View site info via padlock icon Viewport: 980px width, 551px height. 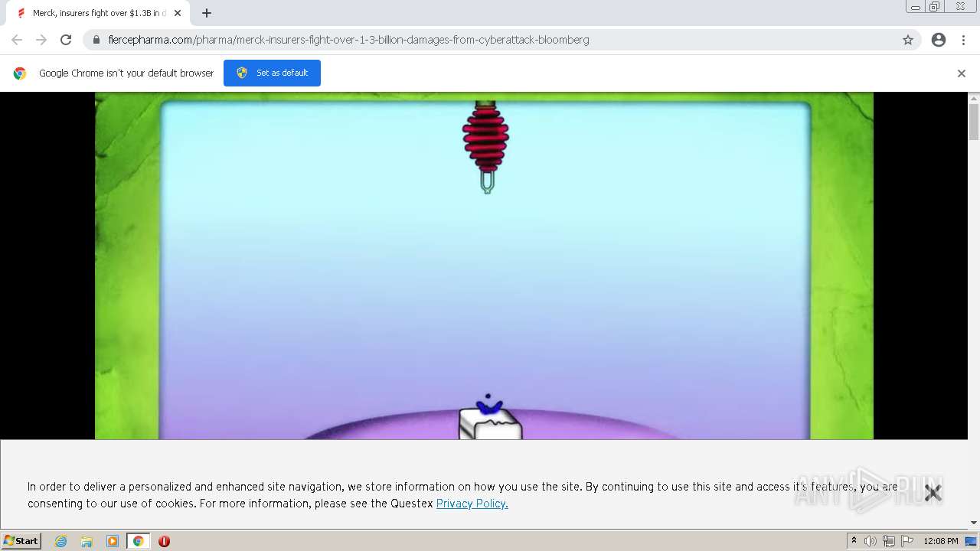96,40
